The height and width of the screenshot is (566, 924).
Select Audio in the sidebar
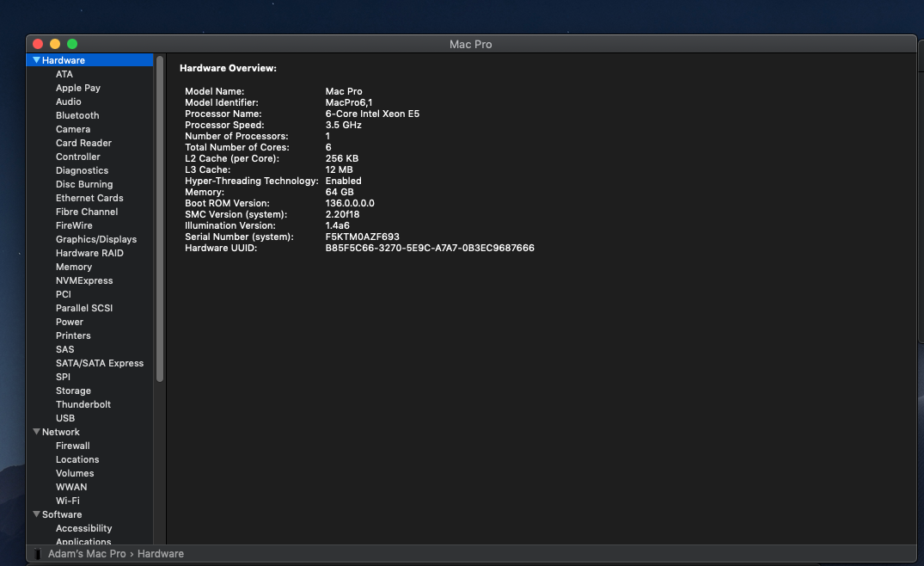[x=69, y=102]
